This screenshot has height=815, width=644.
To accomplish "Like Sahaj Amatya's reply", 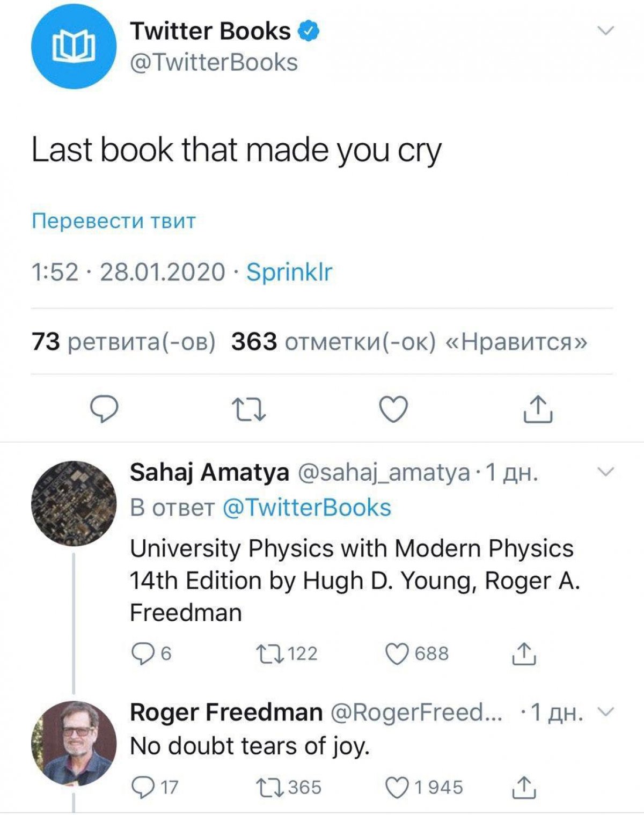I will point(397,654).
